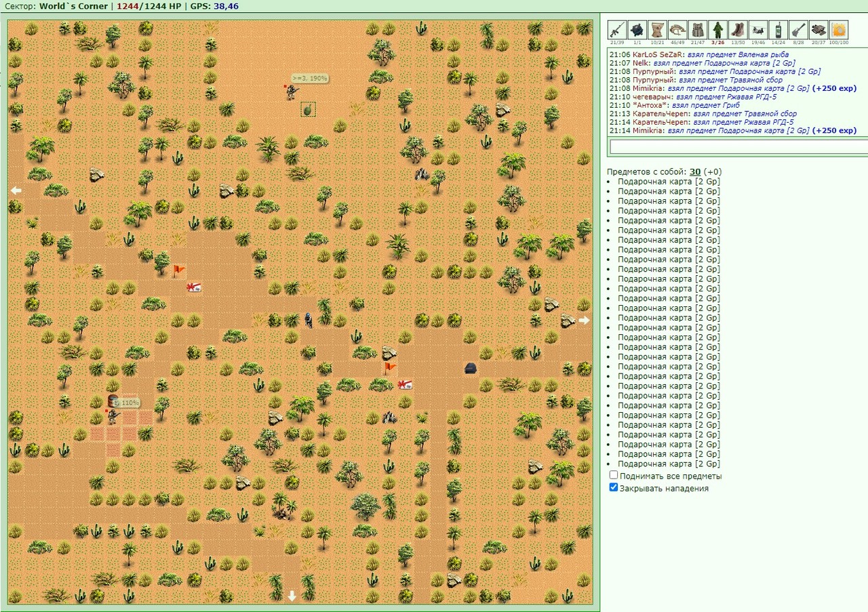Viewport: 868px width, 612px height.
Task: Click the 21:10 'Ржавая РГД-5' log entry
Action: point(726,97)
